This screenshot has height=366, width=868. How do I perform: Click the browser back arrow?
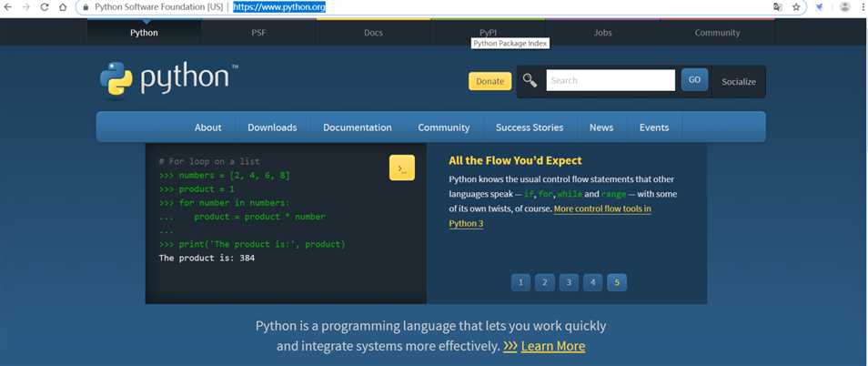pos(7,7)
